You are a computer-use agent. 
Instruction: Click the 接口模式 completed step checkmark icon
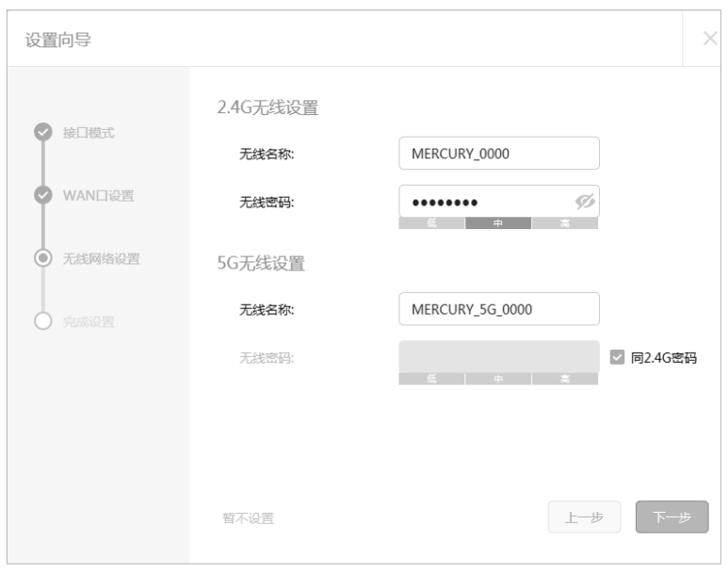pos(43,132)
